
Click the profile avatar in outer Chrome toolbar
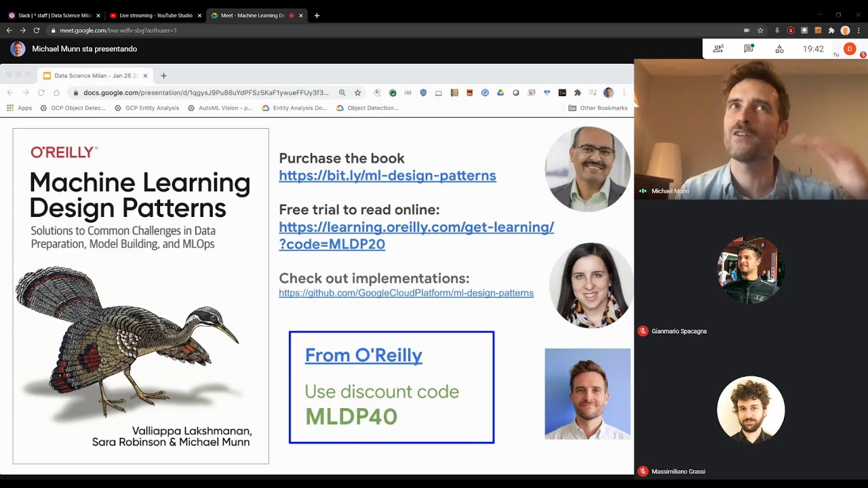(x=845, y=30)
